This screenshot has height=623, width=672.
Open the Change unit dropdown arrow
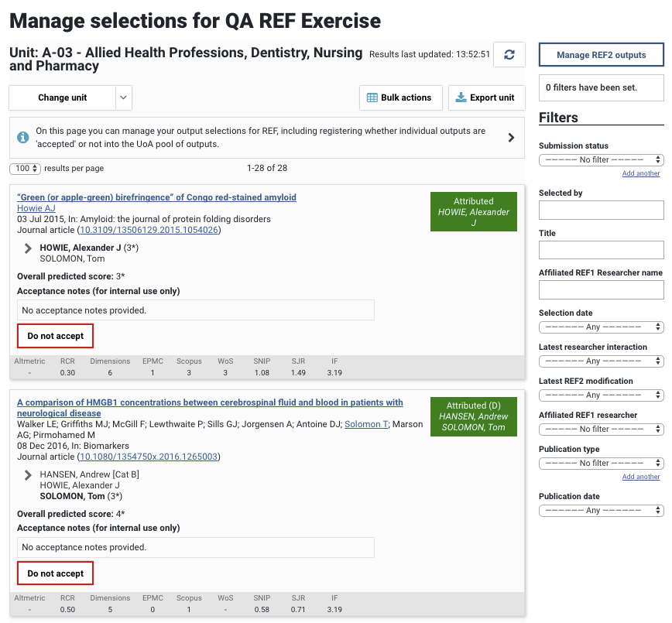click(124, 98)
